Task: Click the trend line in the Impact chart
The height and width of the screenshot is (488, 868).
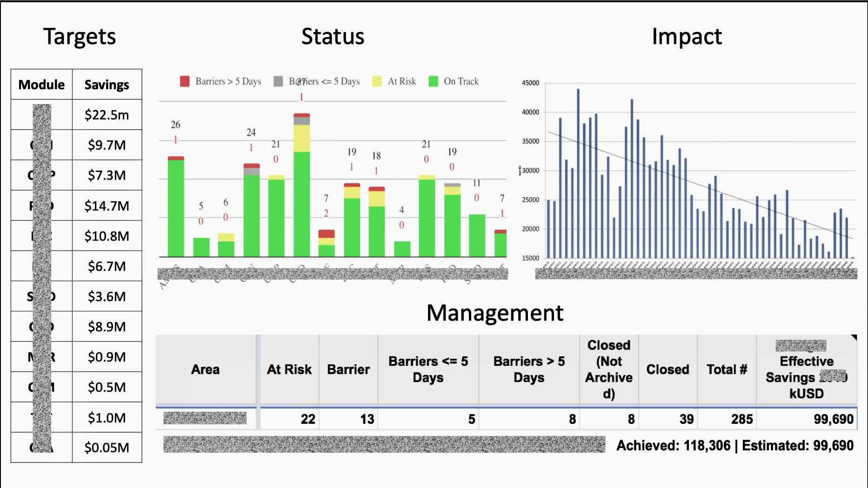Action: pos(700,185)
